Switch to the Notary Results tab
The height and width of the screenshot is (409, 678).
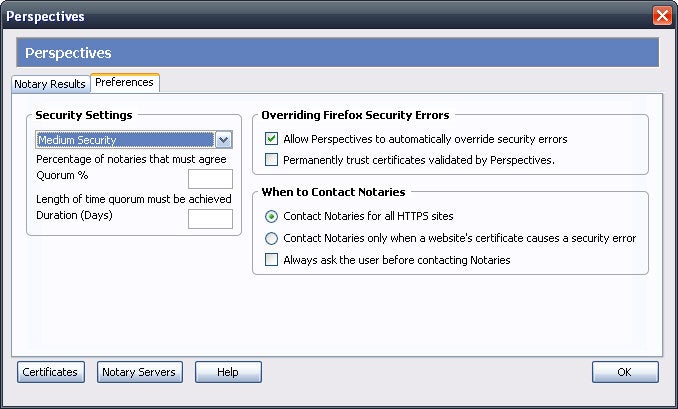[50, 84]
